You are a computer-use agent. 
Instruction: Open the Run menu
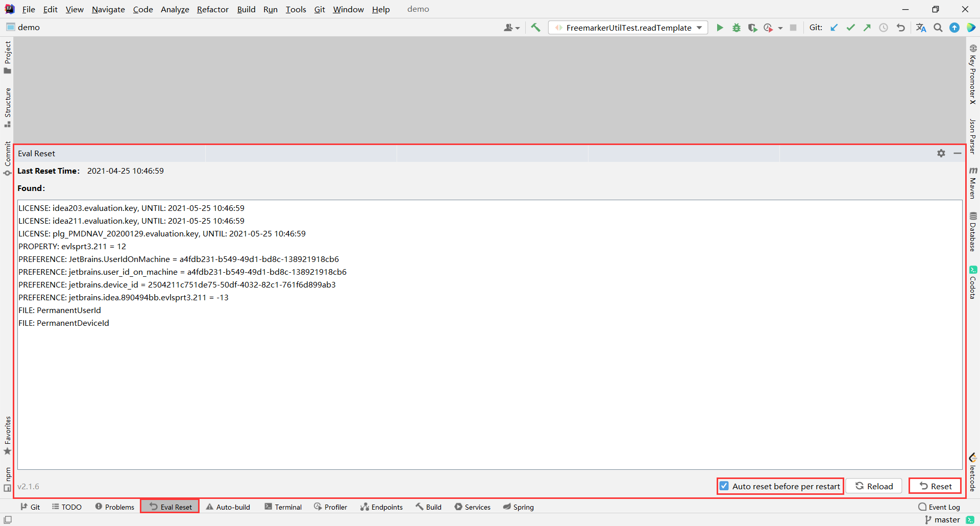click(271, 9)
